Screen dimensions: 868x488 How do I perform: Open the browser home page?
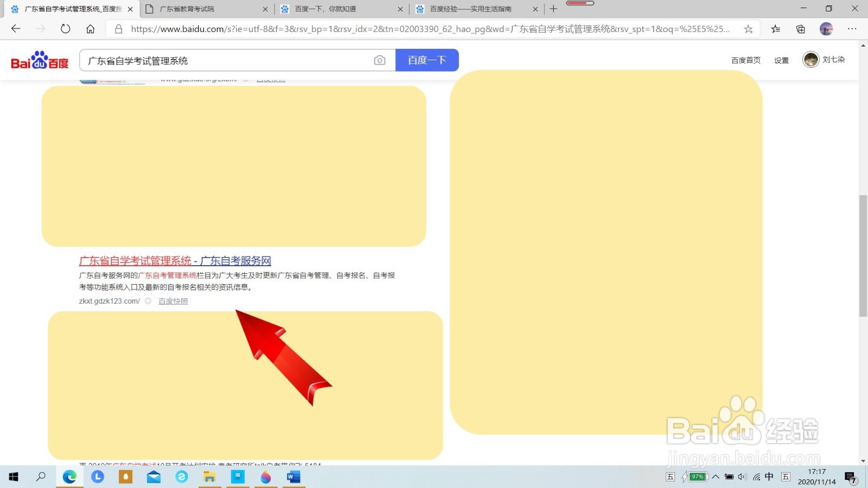click(x=91, y=29)
